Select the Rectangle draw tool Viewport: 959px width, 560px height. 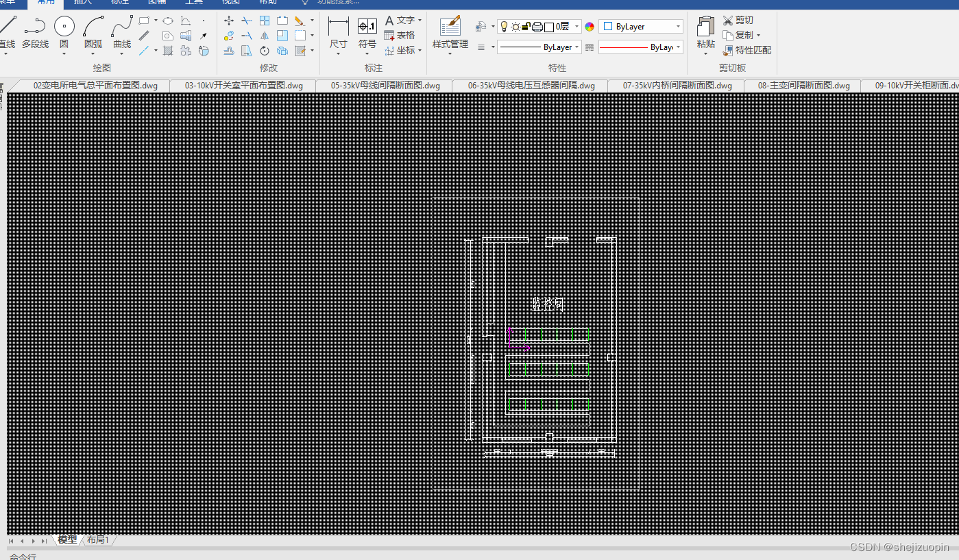[144, 21]
